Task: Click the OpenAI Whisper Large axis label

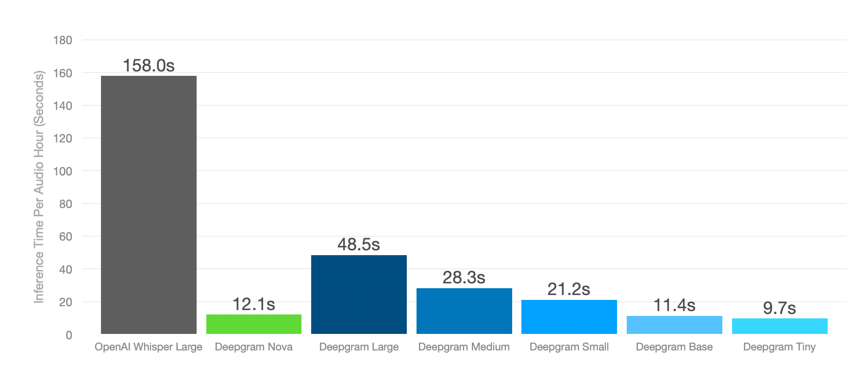Action: (149, 347)
